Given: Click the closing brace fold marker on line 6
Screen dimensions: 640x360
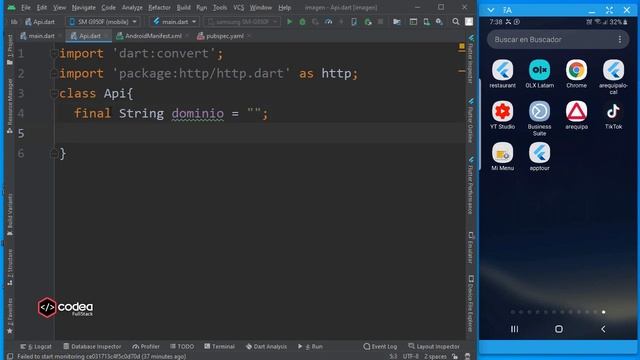Looking at the screenshot, I should pyautogui.click(x=54, y=153).
